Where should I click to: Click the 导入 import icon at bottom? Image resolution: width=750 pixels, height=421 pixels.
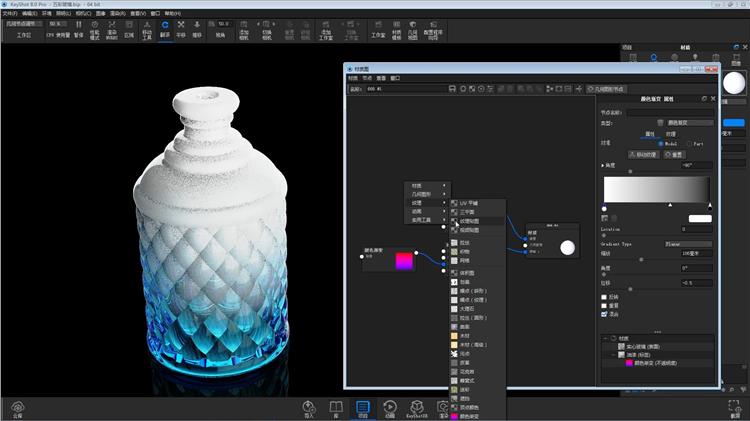click(309, 408)
